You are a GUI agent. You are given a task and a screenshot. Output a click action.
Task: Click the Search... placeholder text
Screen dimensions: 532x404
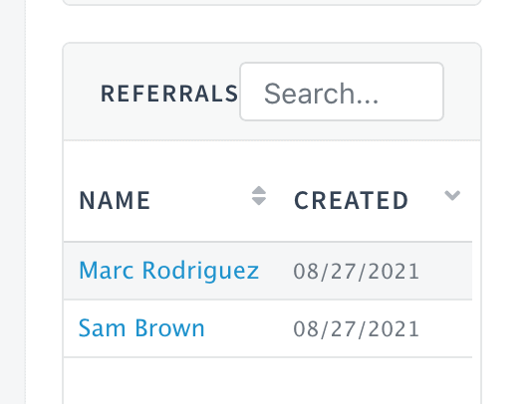pos(321,94)
